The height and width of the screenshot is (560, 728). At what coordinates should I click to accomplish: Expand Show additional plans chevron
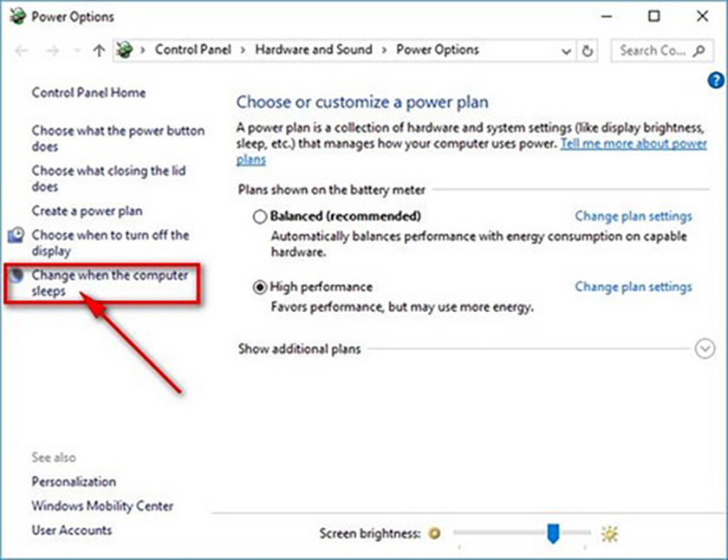tap(705, 348)
